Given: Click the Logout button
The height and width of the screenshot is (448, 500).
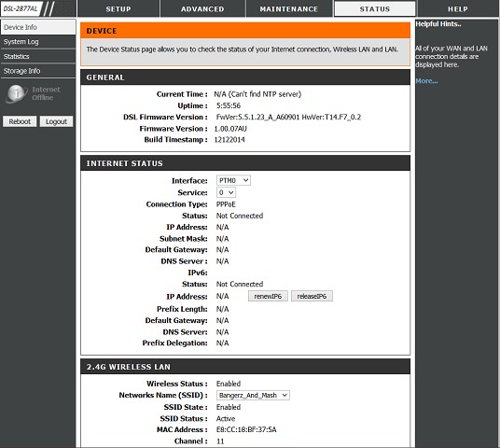Looking at the screenshot, I should tap(56, 121).
